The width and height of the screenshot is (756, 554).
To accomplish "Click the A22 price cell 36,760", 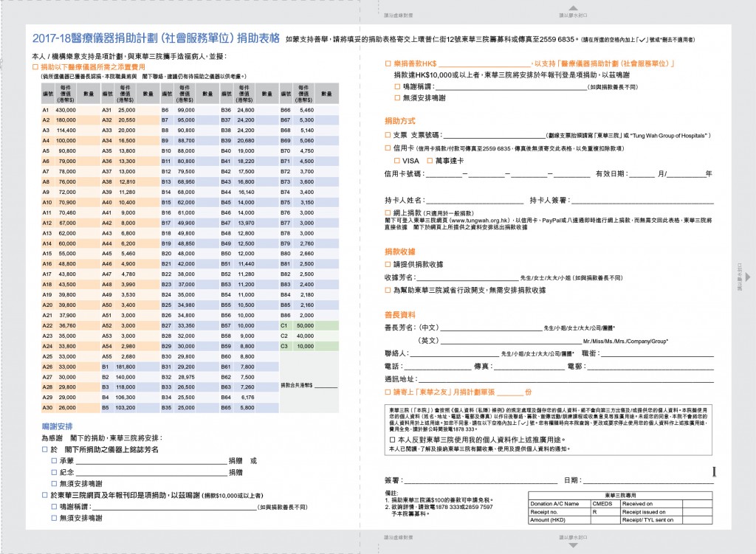I will coord(67,325).
